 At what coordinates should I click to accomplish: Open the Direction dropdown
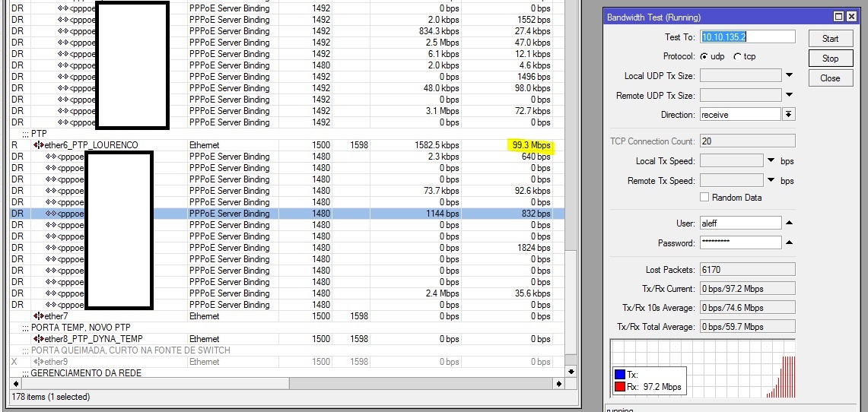tap(789, 115)
